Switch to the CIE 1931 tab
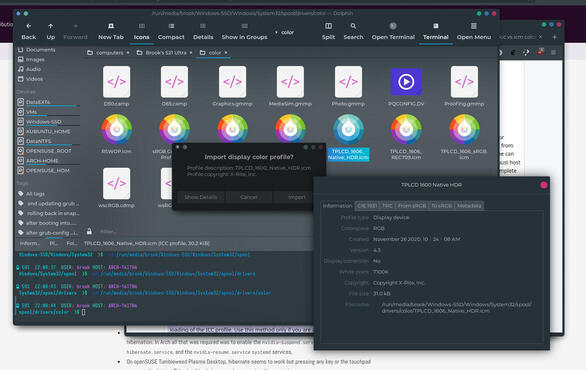 367,206
